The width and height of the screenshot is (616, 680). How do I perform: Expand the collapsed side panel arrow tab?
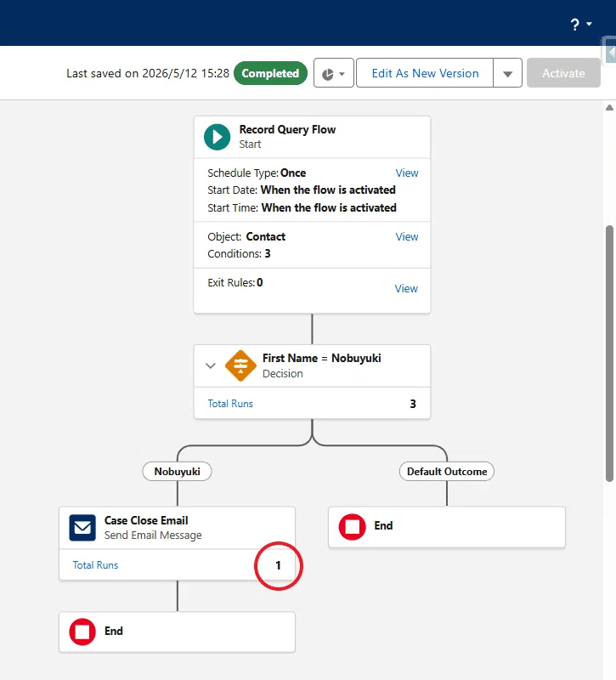click(610, 52)
